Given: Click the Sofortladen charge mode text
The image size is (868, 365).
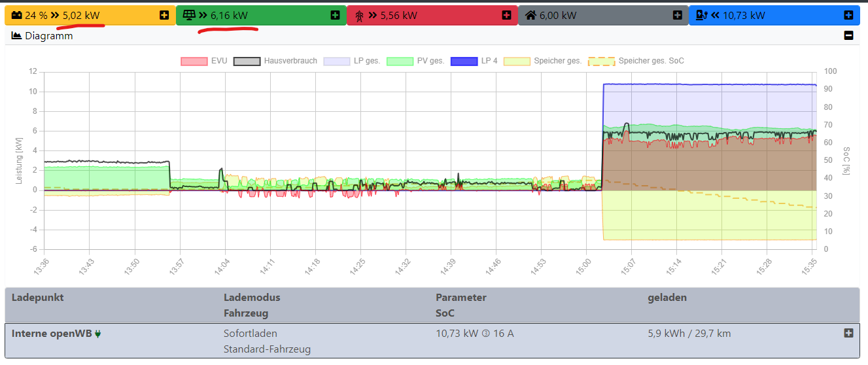Looking at the screenshot, I should coord(249,334).
